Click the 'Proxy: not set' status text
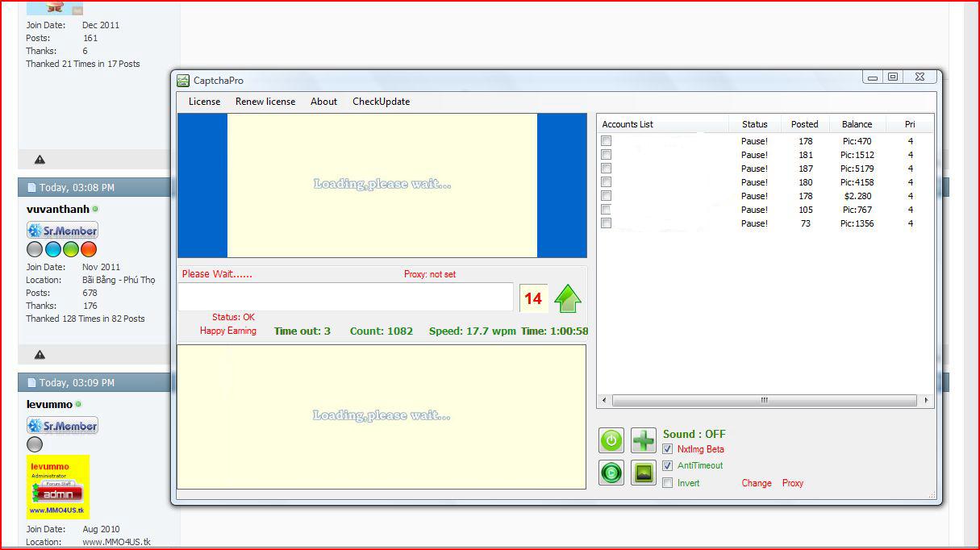The width and height of the screenshot is (980, 550). [x=429, y=274]
